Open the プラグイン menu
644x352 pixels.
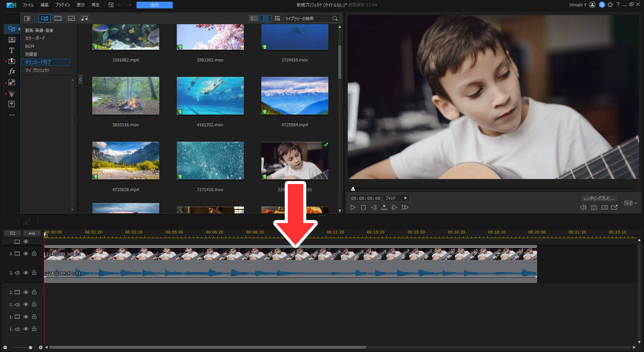pos(63,5)
